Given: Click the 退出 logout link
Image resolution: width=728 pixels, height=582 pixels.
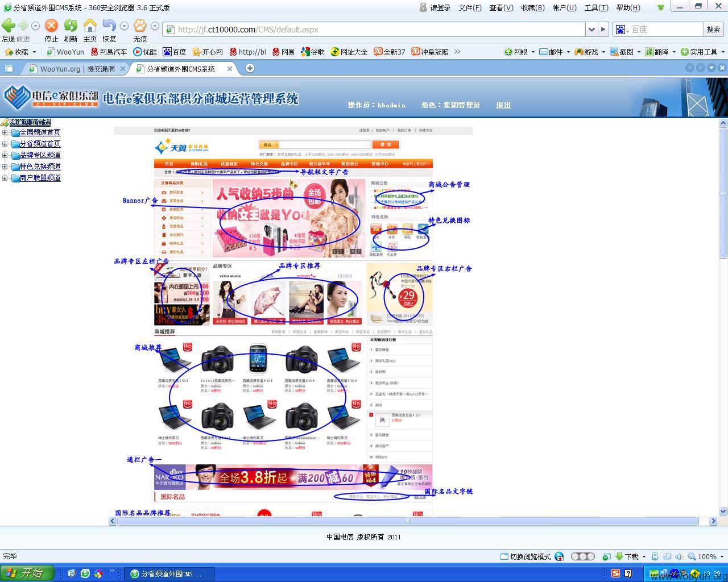Looking at the screenshot, I should pyautogui.click(x=503, y=105).
